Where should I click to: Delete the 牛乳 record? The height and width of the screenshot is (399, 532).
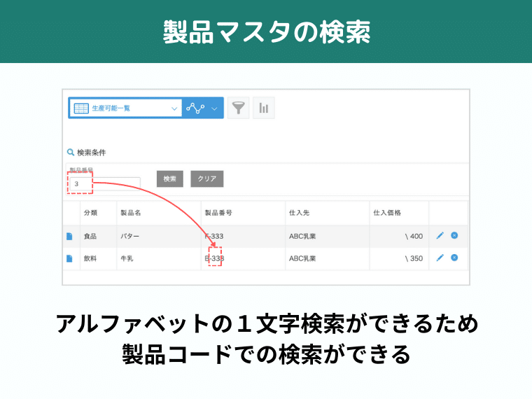[454, 258]
